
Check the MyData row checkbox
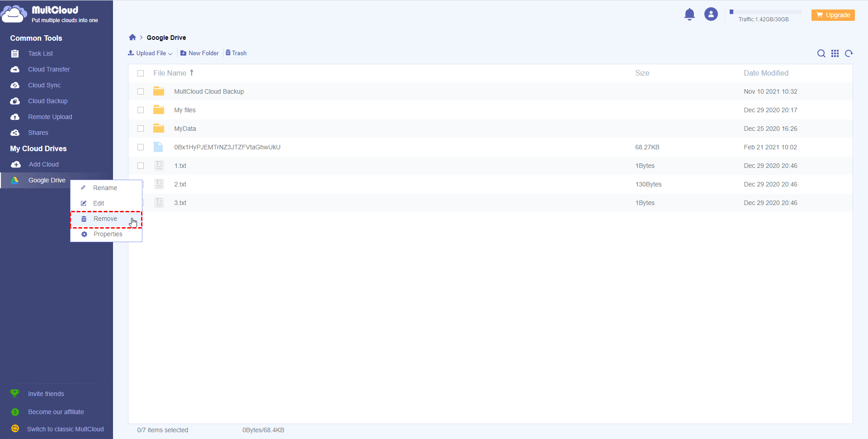pyautogui.click(x=141, y=129)
